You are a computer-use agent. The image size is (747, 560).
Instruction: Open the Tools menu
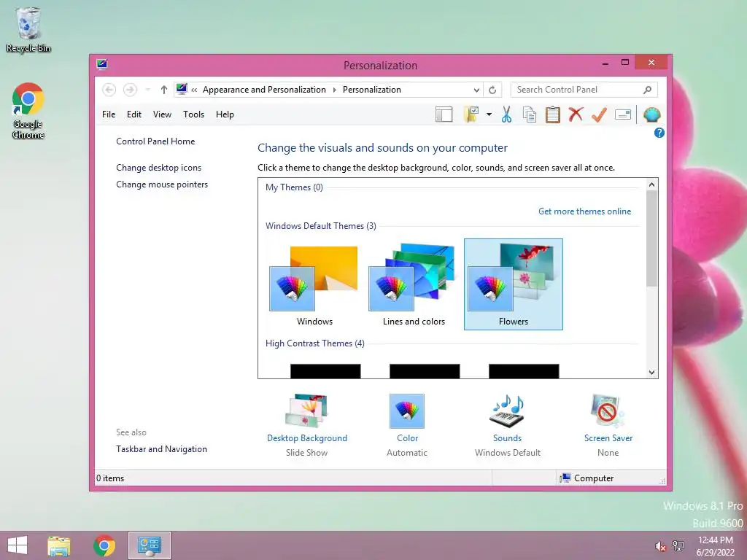[x=193, y=114]
